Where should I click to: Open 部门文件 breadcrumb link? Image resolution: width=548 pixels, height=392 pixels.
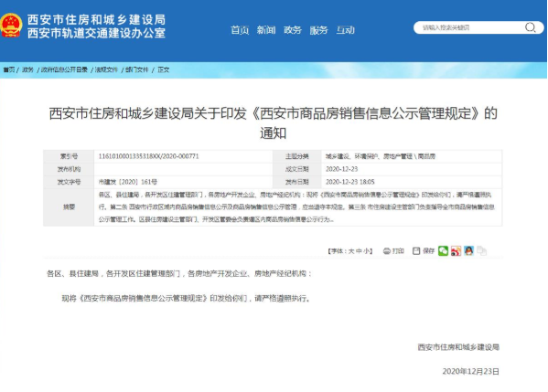pos(137,69)
